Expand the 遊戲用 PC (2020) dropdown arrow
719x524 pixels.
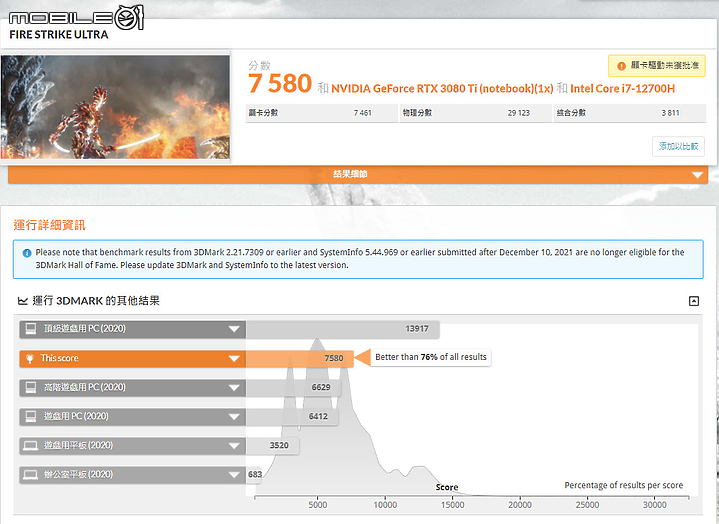[x=234, y=416]
